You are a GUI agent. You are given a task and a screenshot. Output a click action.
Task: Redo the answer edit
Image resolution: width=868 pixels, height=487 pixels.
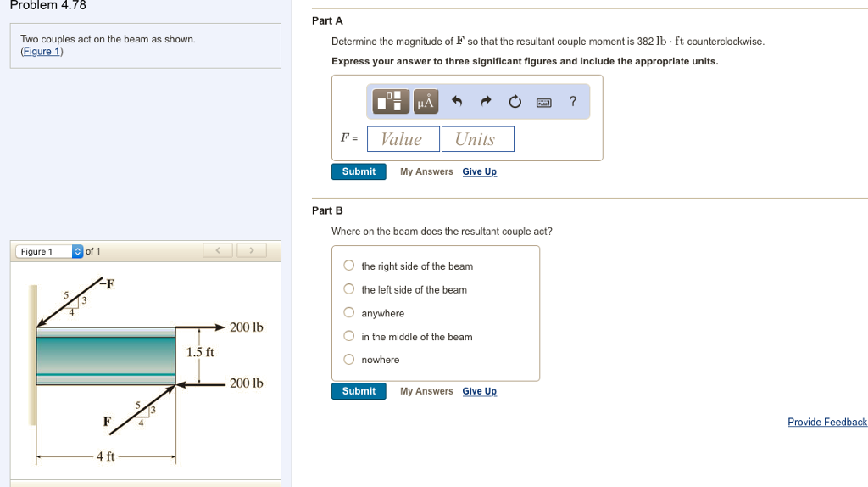pos(486,101)
